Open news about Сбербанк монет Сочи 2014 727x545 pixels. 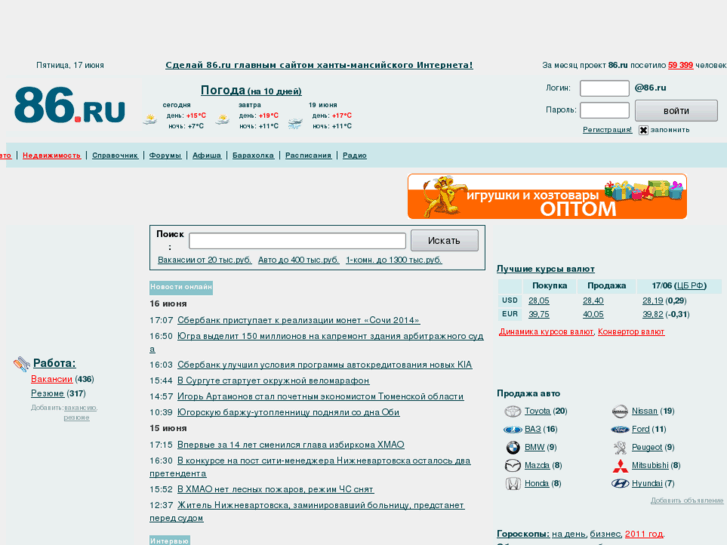[299, 321]
